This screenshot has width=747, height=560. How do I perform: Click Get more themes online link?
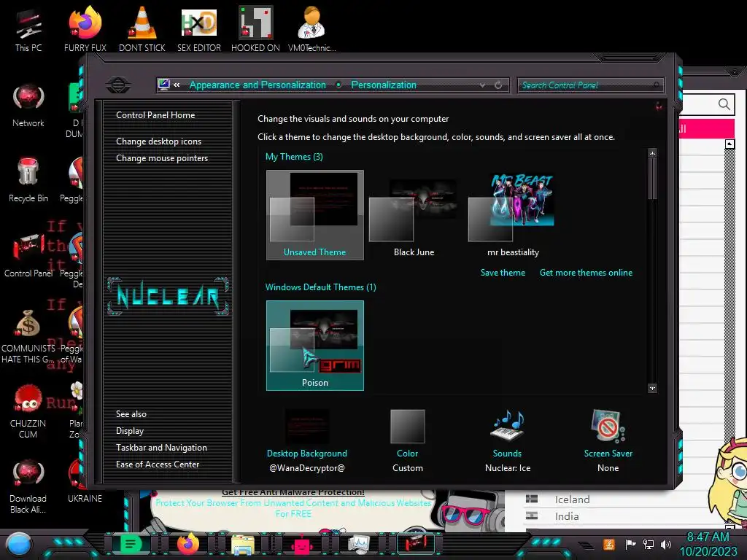pyautogui.click(x=586, y=273)
